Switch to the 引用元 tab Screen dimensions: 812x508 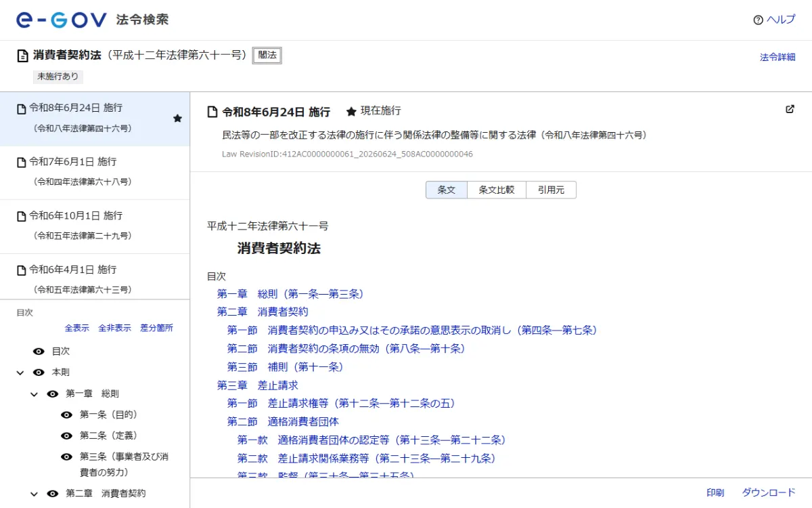[x=551, y=190]
